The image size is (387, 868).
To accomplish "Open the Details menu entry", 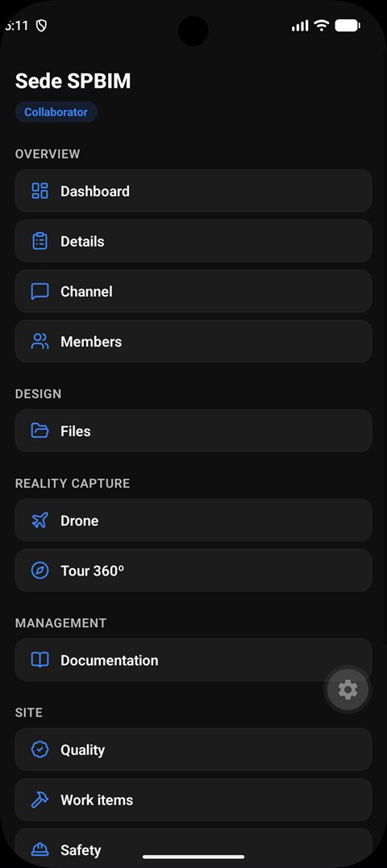I will point(193,241).
